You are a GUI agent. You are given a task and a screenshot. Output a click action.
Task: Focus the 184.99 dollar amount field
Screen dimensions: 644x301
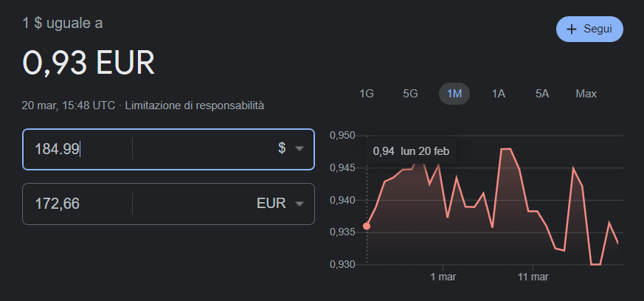tap(77, 149)
